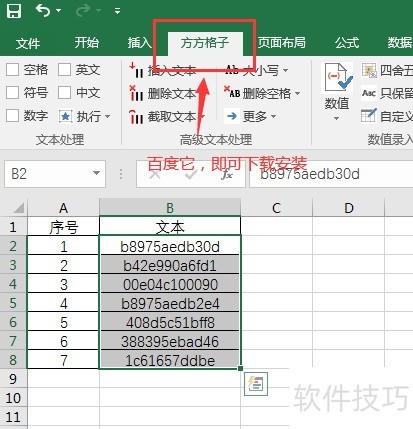Expand the 删除空格 dropdown arrow

297,93
